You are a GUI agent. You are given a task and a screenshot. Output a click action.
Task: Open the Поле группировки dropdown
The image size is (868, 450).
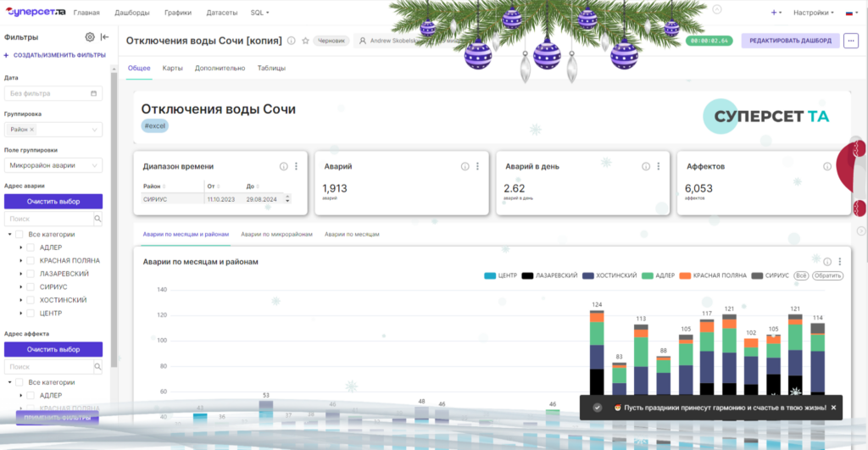53,165
